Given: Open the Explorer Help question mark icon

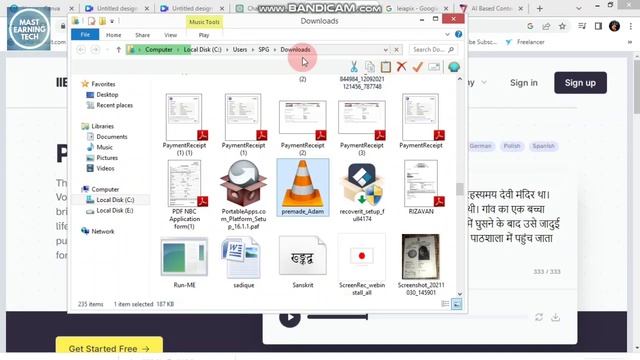Looking at the screenshot, I should point(458,34).
